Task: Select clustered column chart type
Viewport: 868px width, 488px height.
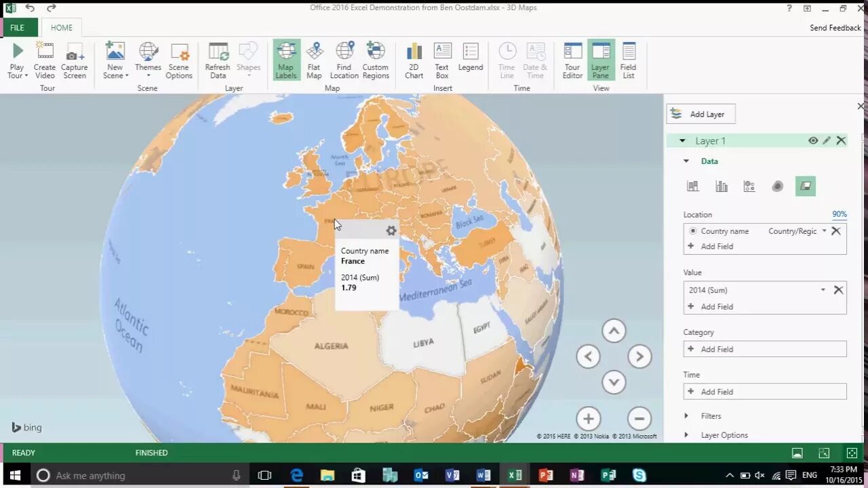Action: pyautogui.click(x=722, y=186)
